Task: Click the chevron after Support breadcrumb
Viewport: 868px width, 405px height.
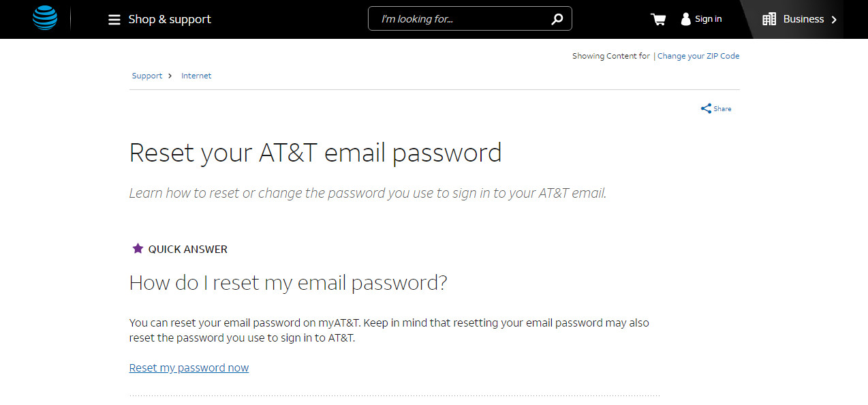Action: tap(169, 76)
